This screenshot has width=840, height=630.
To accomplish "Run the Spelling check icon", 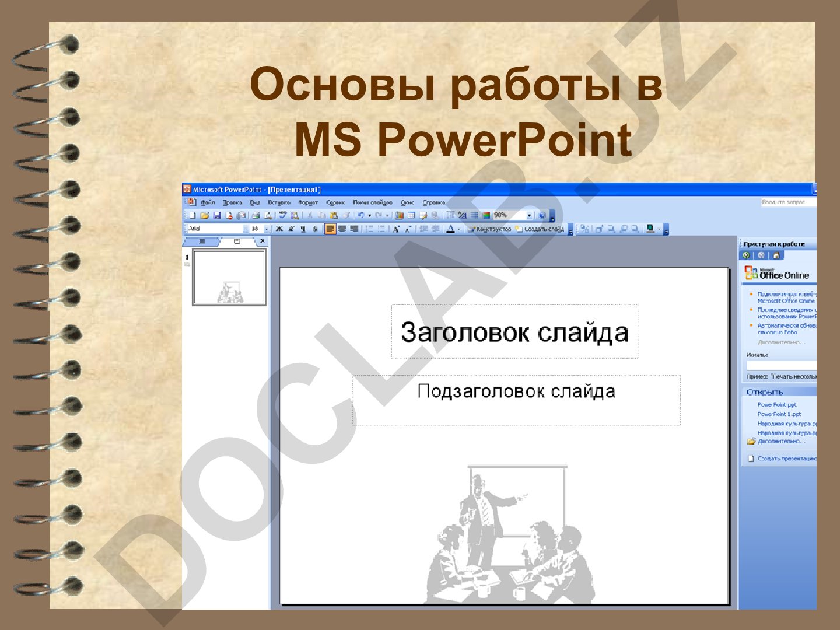I will click(282, 215).
